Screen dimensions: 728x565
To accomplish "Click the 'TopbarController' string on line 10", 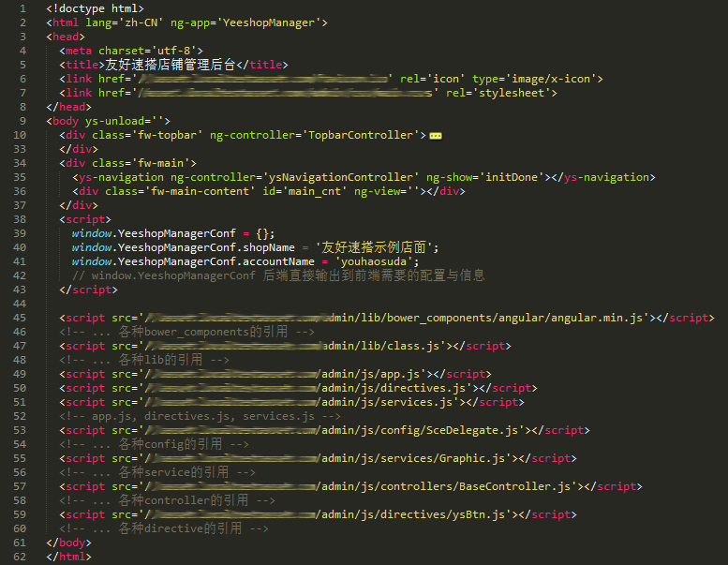I will 362,135.
